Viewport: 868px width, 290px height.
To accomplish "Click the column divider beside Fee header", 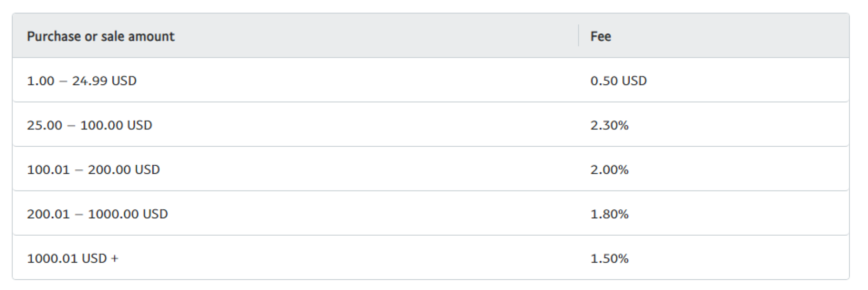I will 579,36.
